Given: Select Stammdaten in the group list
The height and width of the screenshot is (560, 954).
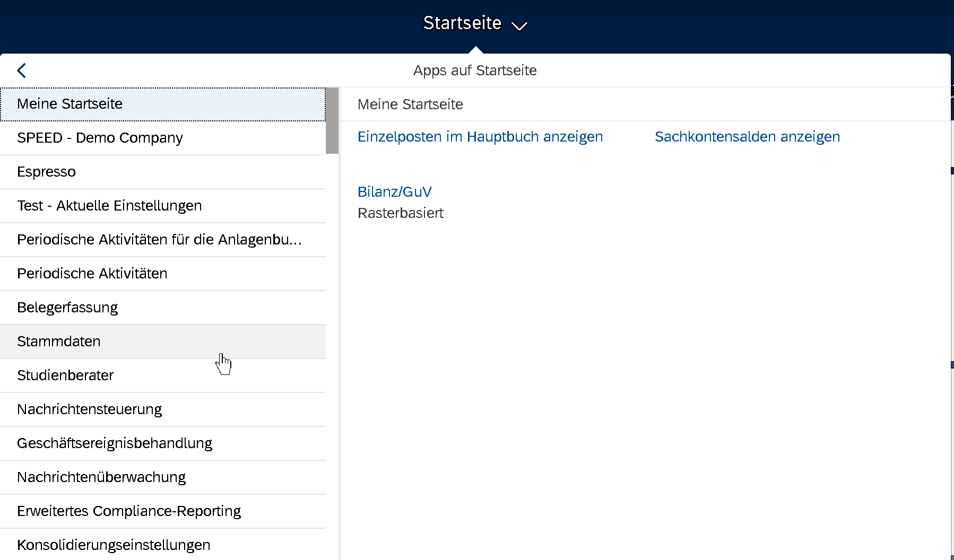Looking at the screenshot, I should (163, 342).
